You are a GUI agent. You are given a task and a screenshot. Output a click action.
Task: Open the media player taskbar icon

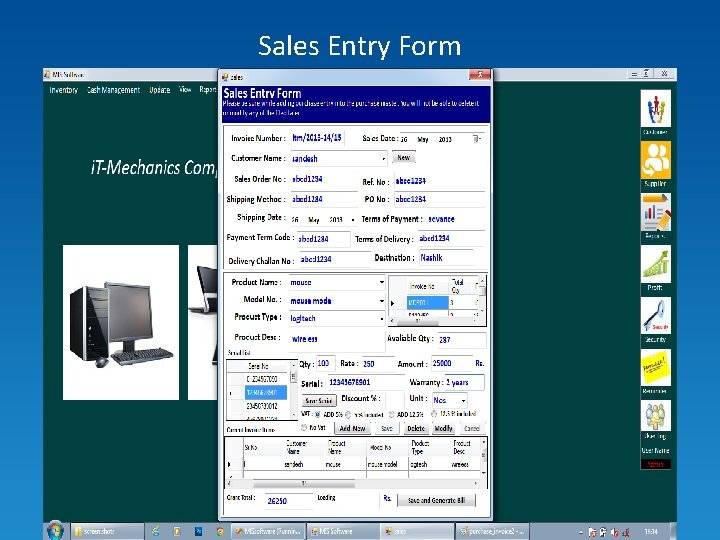coord(177,531)
